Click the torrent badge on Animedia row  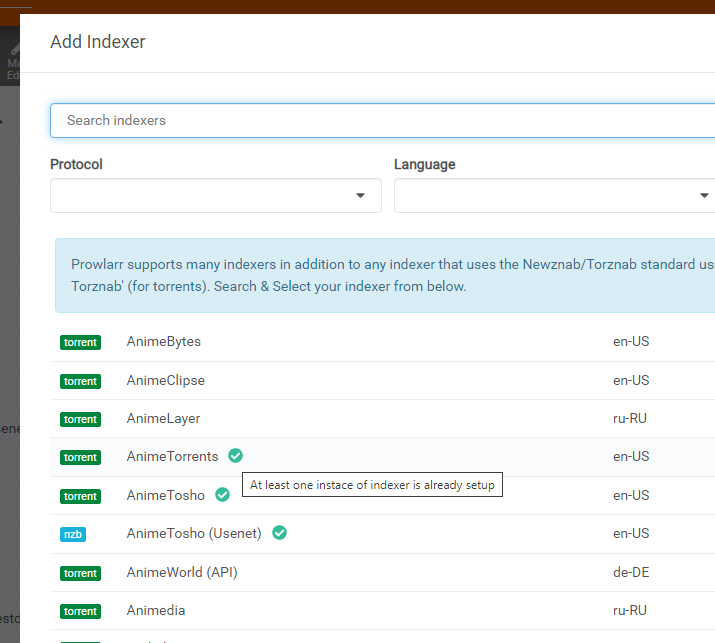pyautogui.click(x=80, y=612)
